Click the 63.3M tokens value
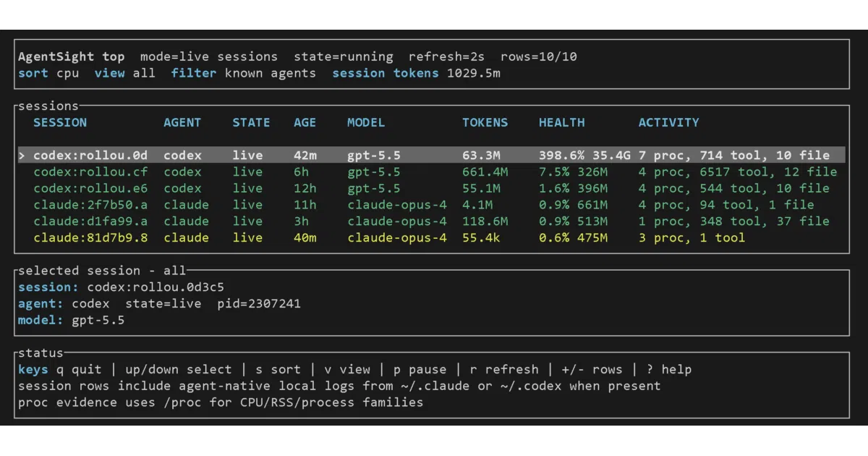868x456 pixels. (482, 155)
